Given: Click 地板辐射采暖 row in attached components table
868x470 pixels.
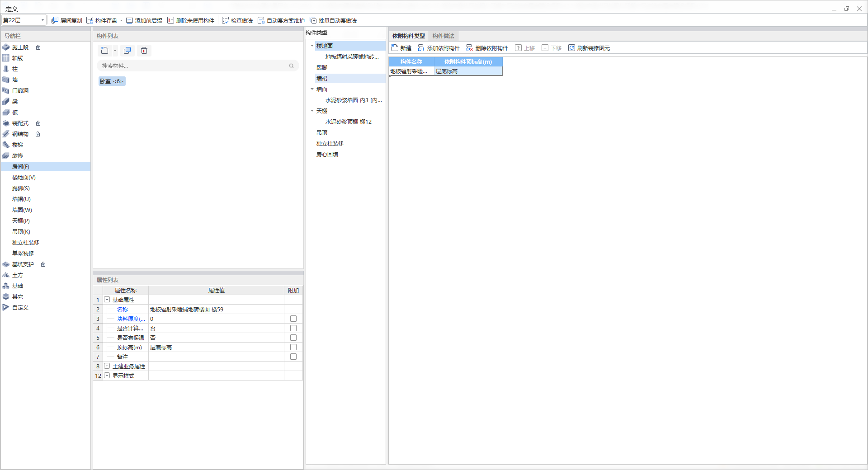Looking at the screenshot, I should tap(411, 71).
